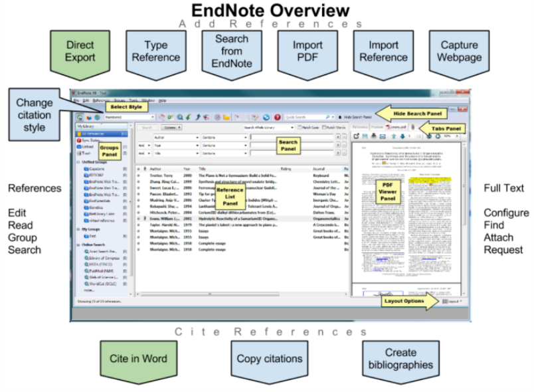Enable the Match Words checkbox

point(325,128)
